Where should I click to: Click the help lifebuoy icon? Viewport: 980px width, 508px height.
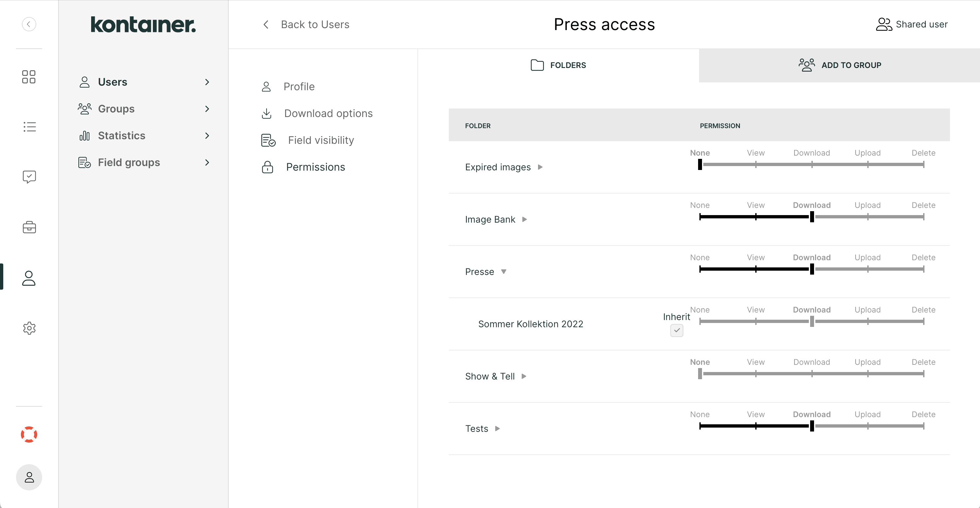coord(29,434)
